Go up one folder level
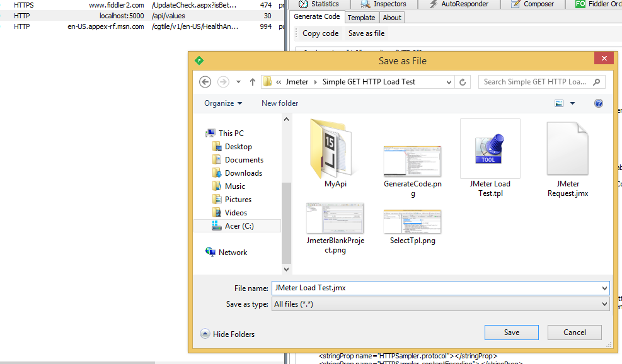Viewport: 622px width, 364px height. point(253,82)
